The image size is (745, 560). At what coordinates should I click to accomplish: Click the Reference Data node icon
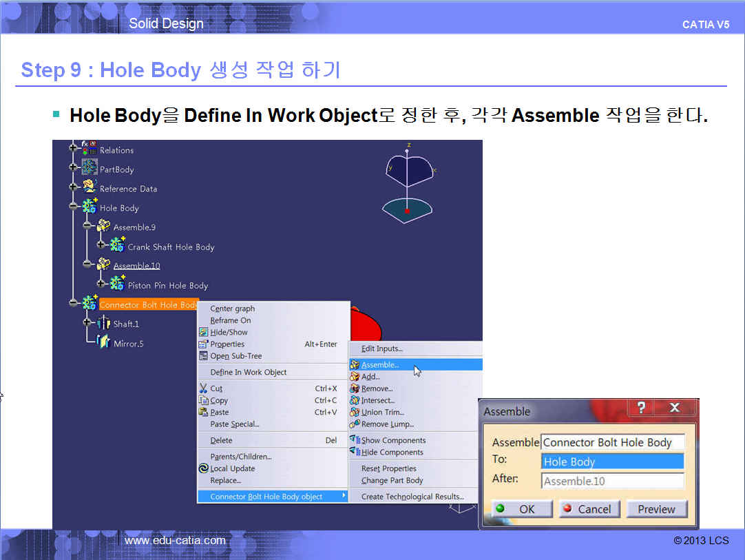click(x=90, y=187)
